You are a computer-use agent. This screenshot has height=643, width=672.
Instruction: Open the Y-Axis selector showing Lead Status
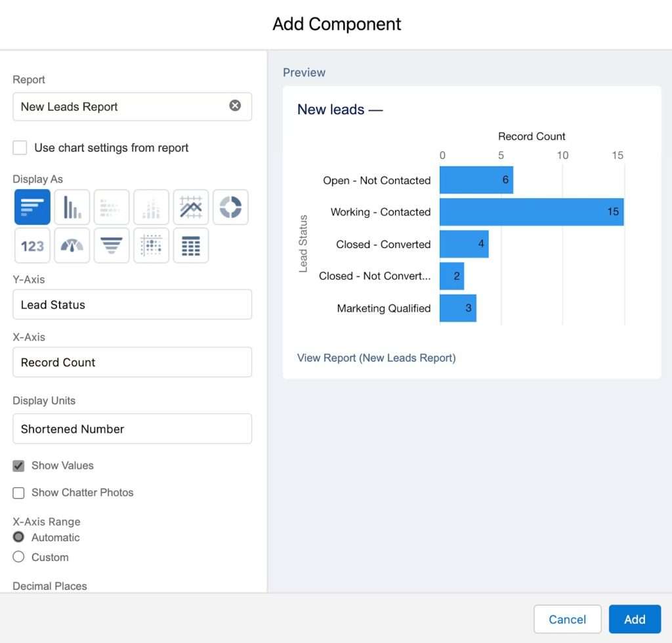click(x=132, y=304)
